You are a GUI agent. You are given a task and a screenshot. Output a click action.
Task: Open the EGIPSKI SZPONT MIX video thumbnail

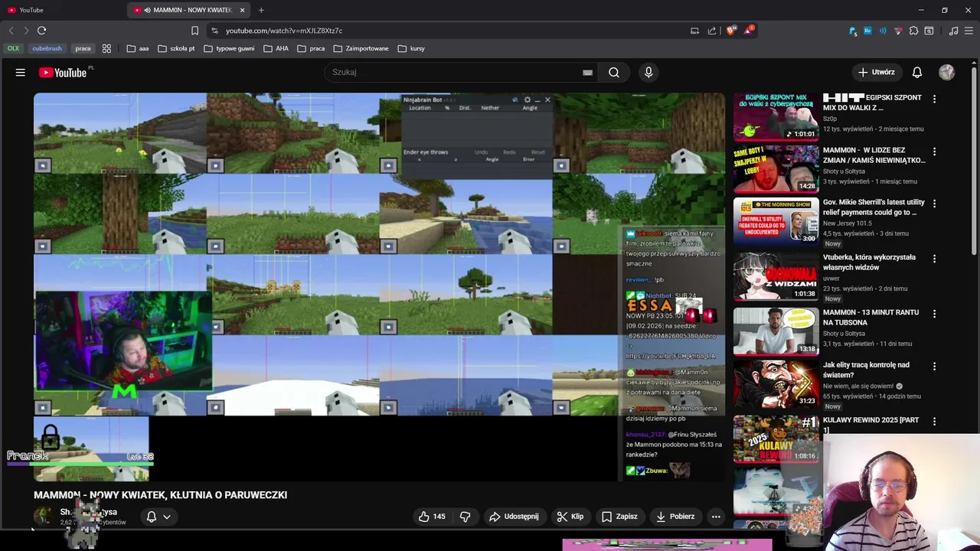click(776, 117)
